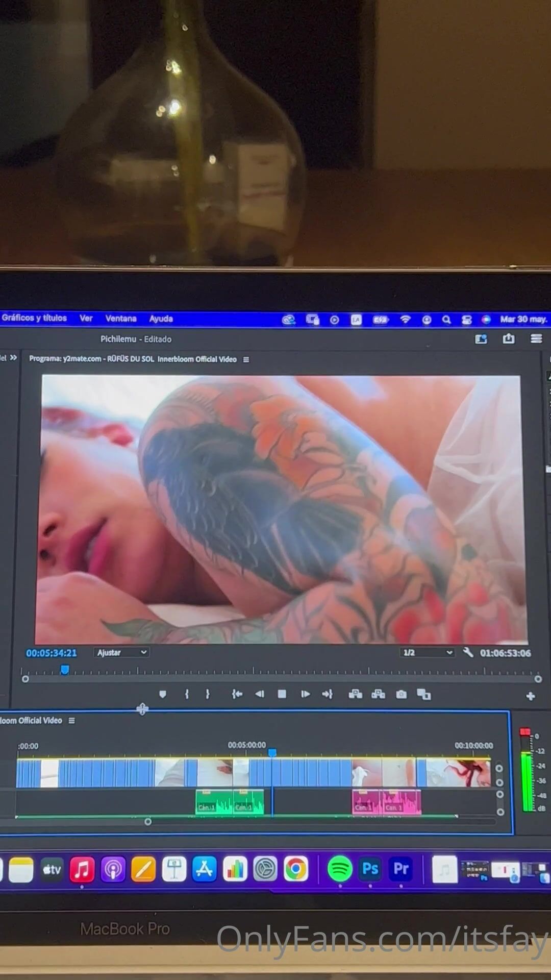Stop playback in the Program monitor
This screenshot has width=551, height=980.
[282, 694]
